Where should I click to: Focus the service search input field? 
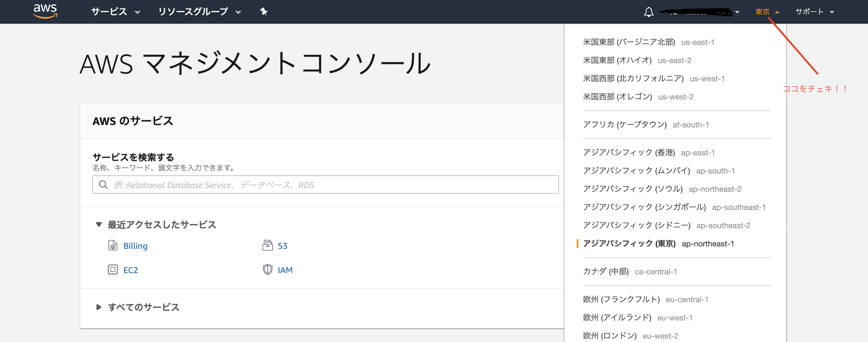tap(325, 185)
